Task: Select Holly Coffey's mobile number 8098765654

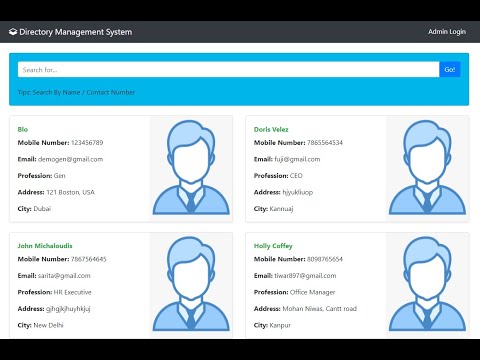Action: [x=325, y=259]
